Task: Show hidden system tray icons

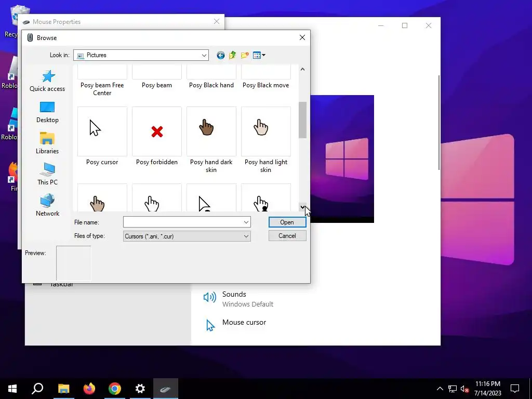Action: 440,389
